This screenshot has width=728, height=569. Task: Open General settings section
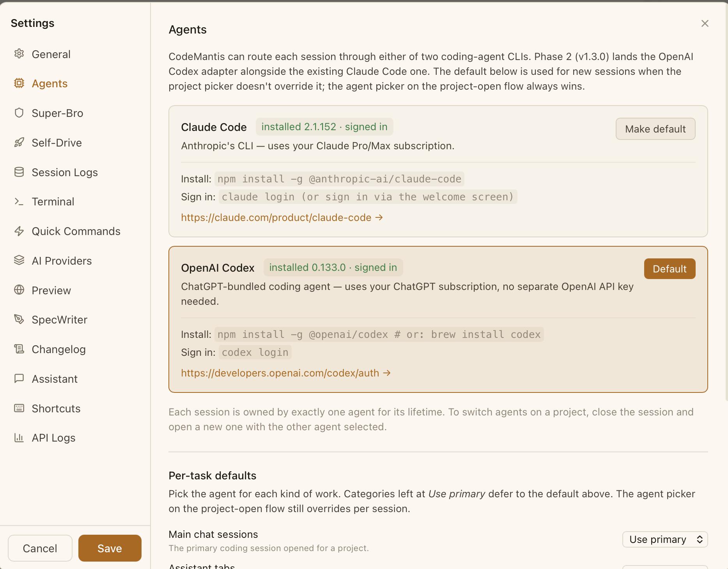click(x=51, y=54)
